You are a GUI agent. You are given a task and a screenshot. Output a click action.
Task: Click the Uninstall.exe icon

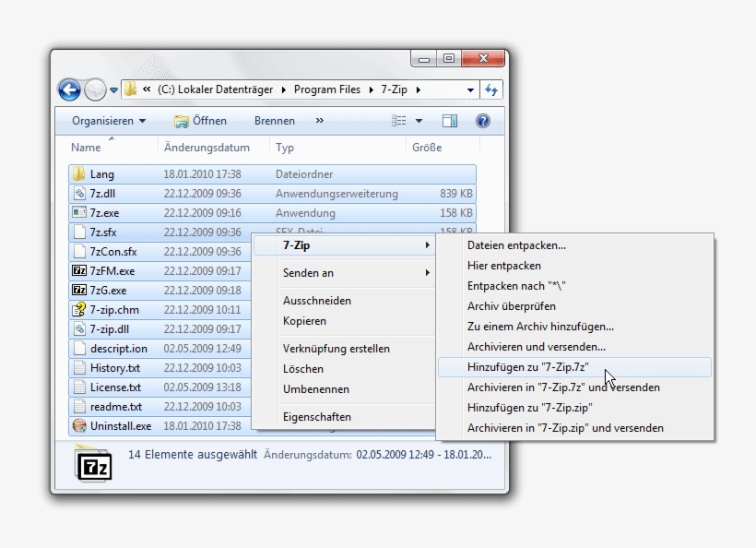coord(79,425)
